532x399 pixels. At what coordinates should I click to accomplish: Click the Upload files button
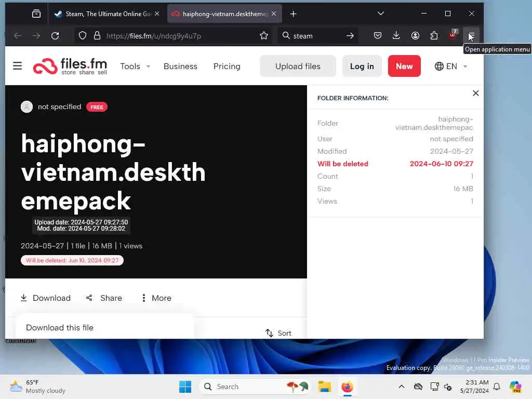tap(298, 66)
